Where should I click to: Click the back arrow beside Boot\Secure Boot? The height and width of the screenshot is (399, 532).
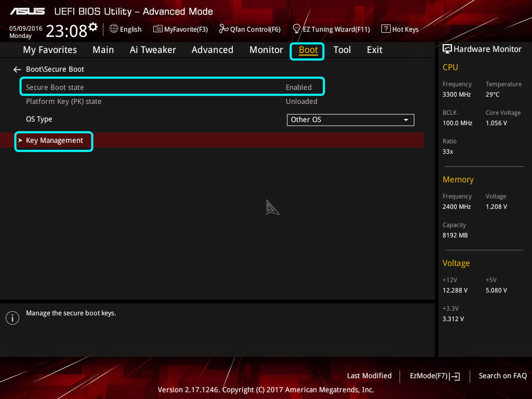[x=17, y=70]
